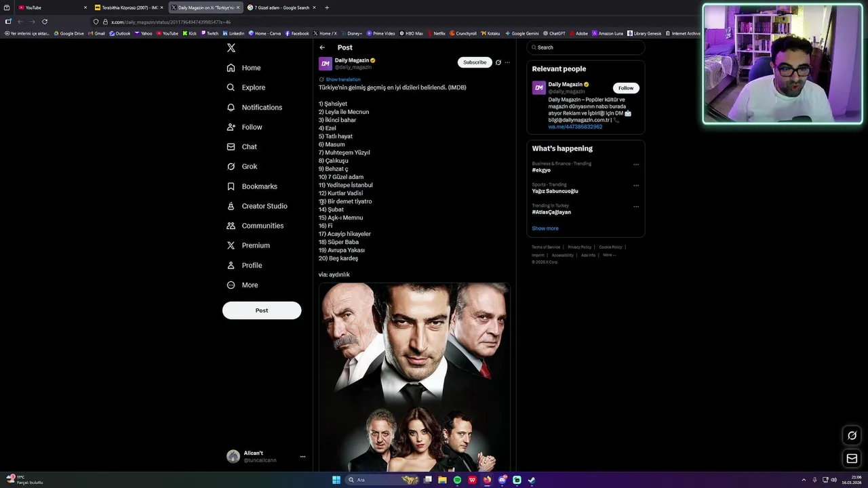Open Notifications in the X sidebar

[x=254, y=107]
